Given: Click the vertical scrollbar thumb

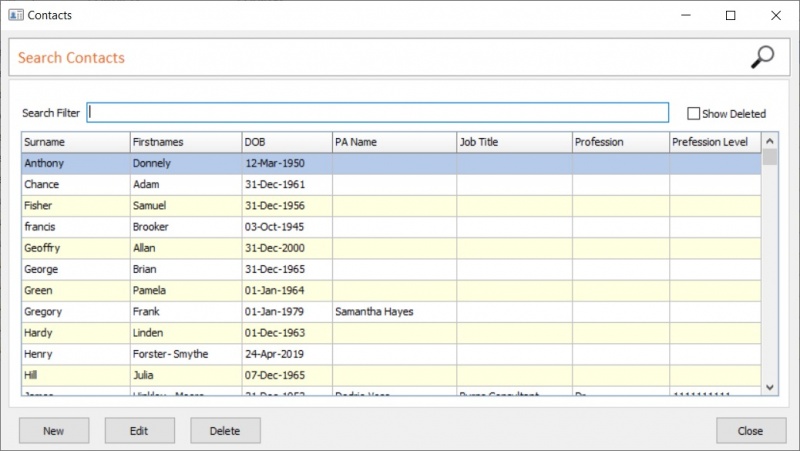Looking at the screenshot, I should [x=770, y=157].
